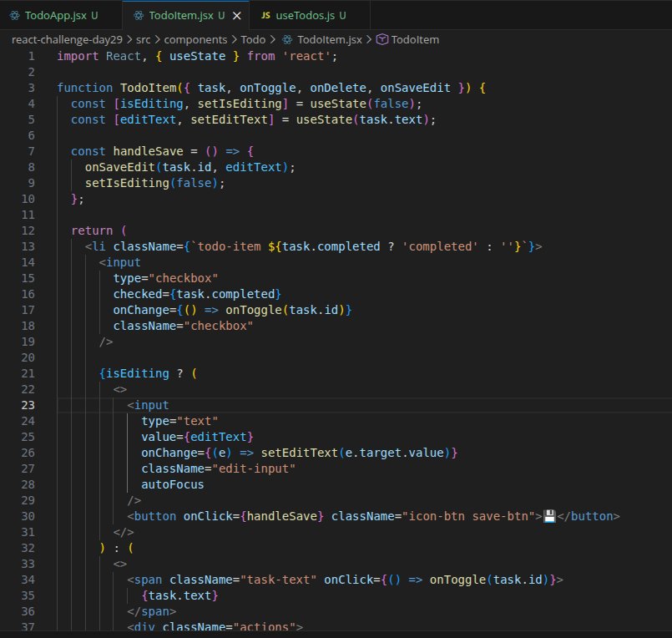Click the React file icon in breadcrumb
The image size is (672, 638).
pyautogui.click(x=288, y=39)
